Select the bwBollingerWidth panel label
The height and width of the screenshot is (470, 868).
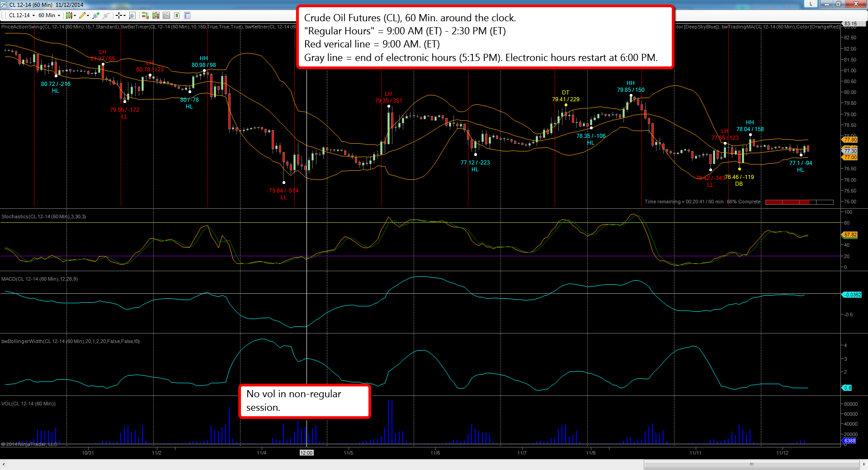[71, 341]
